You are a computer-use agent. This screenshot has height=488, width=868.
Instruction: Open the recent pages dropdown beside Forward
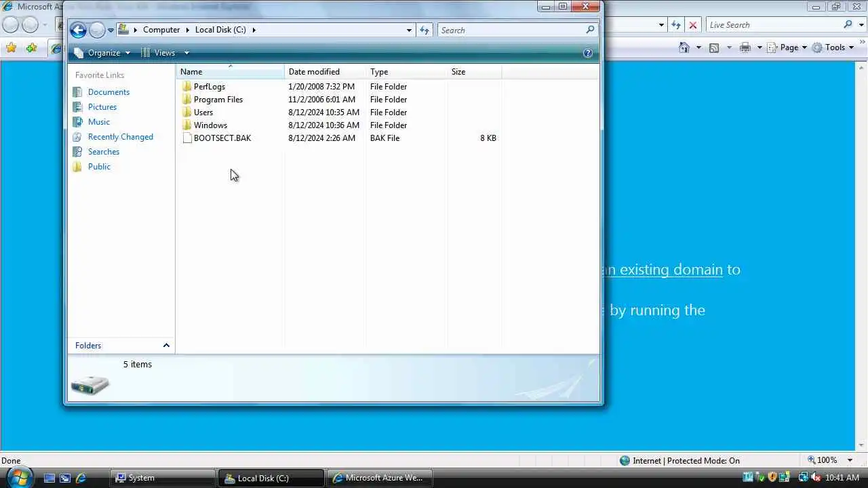click(x=111, y=30)
